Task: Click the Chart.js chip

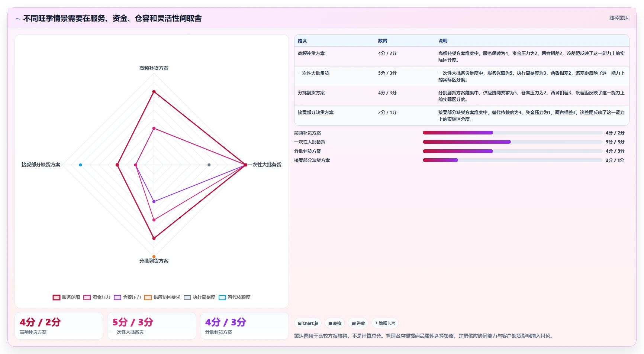Action: click(x=308, y=323)
